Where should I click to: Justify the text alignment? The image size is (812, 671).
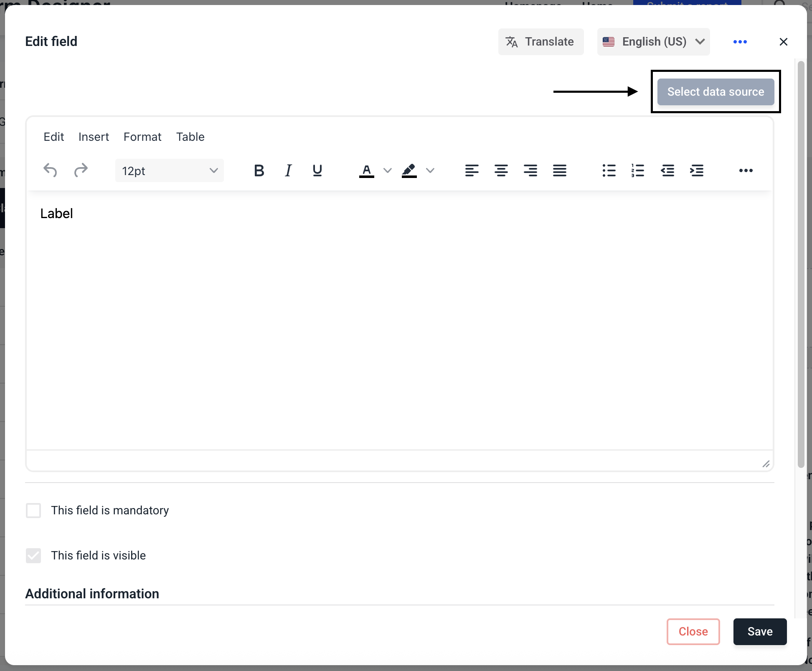[559, 170]
